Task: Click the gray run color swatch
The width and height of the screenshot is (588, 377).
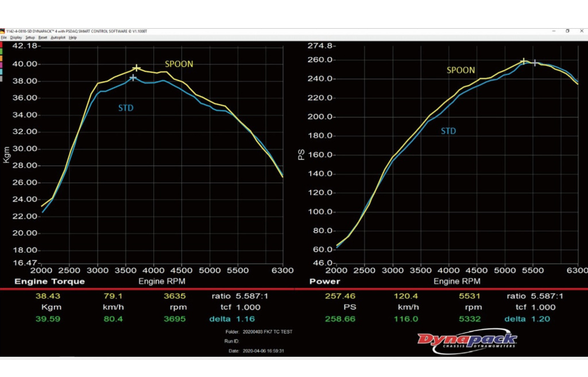Action: [2, 79]
